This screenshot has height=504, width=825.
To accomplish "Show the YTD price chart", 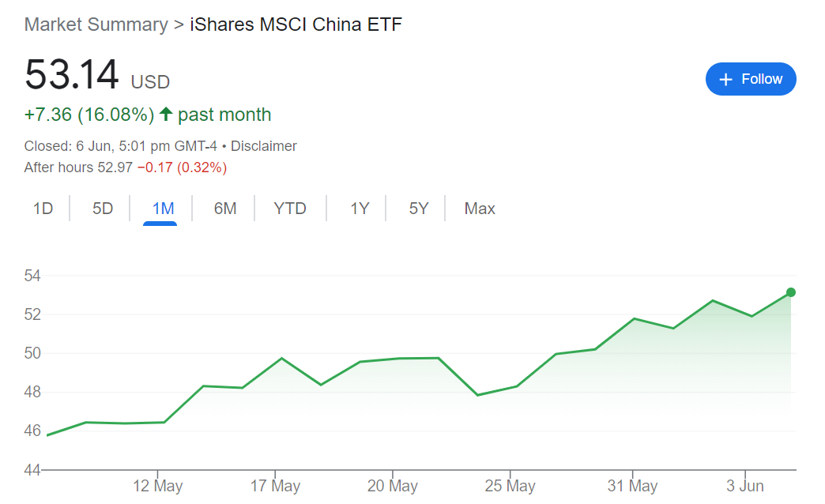I will click(x=290, y=209).
